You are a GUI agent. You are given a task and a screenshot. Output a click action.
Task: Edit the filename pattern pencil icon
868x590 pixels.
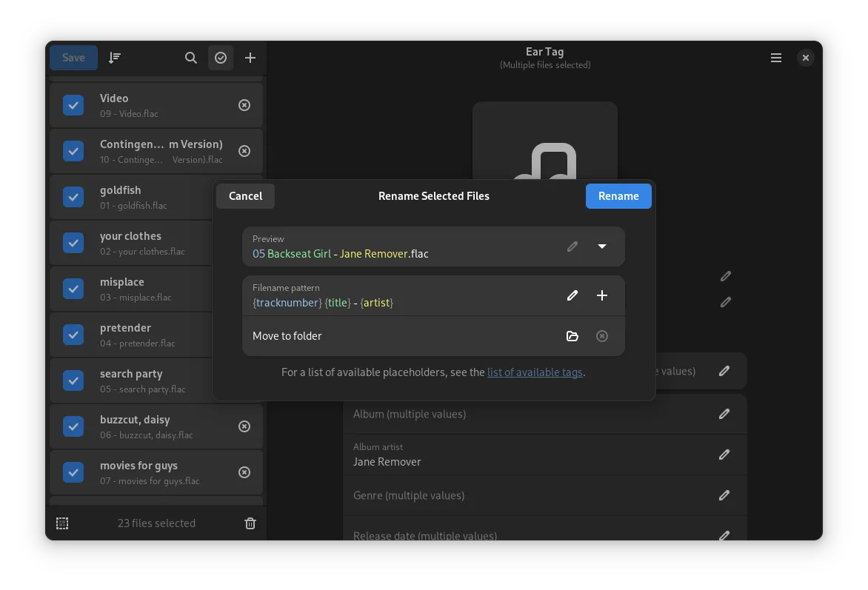pos(572,295)
